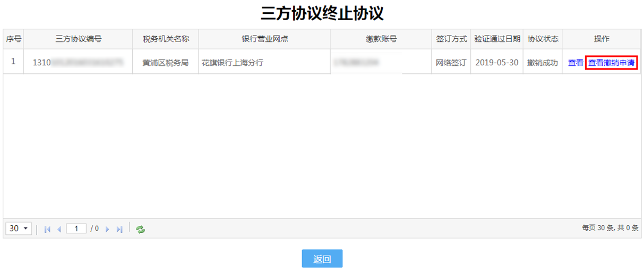Image resolution: width=644 pixels, height=271 pixels.
Task: Go to the next page
Action: [x=107, y=229]
